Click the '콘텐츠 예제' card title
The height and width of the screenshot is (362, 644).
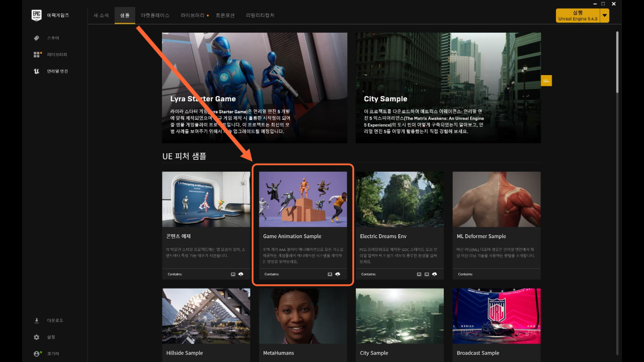coord(179,236)
